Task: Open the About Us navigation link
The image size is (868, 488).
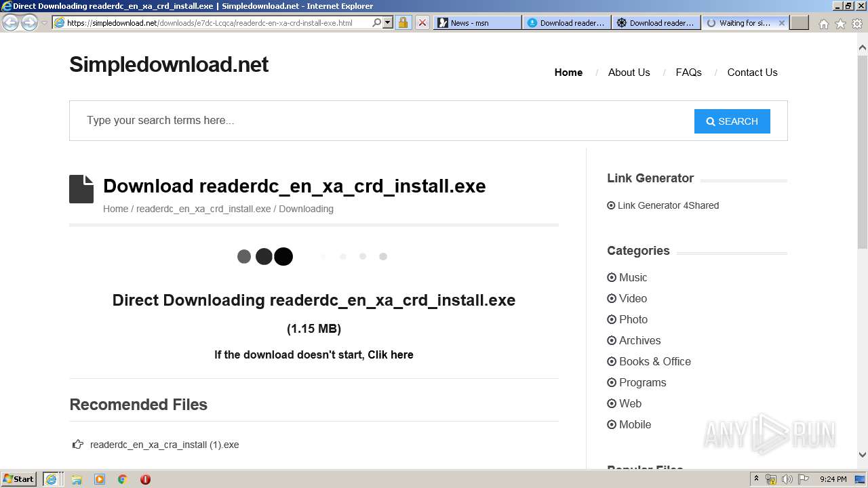Action: click(629, 73)
